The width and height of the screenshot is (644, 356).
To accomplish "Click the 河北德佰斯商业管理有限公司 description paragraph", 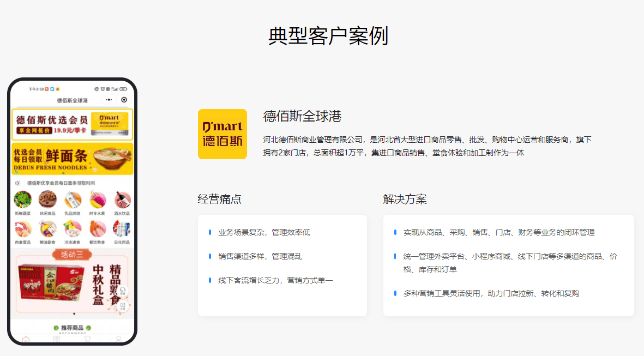I will click(x=427, y=146).
